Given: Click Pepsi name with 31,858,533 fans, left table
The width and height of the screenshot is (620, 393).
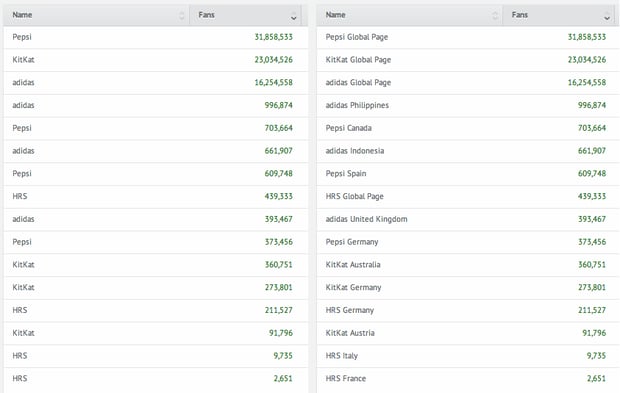Looking at the screenshot, I should (22, 37).
